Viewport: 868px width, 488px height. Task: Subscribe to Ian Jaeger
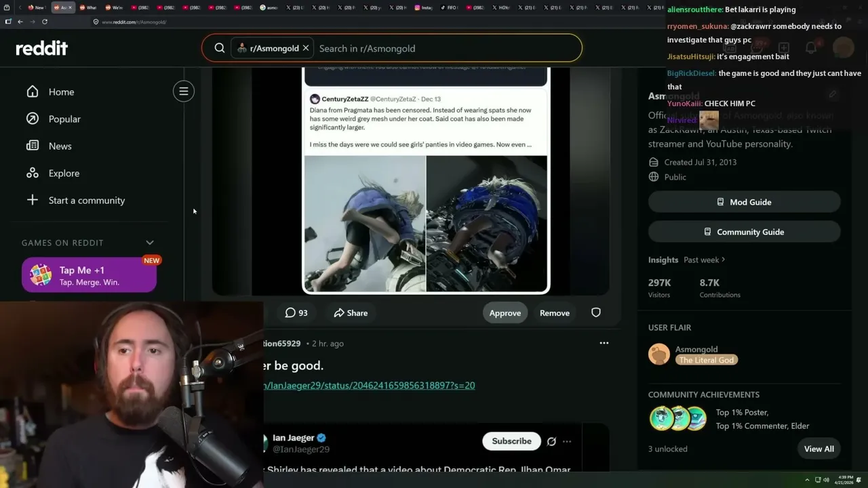pos(511,441)
